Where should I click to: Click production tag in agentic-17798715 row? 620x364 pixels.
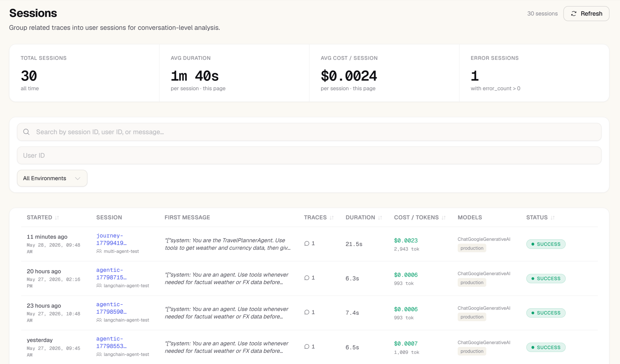(x=472, y=283)
